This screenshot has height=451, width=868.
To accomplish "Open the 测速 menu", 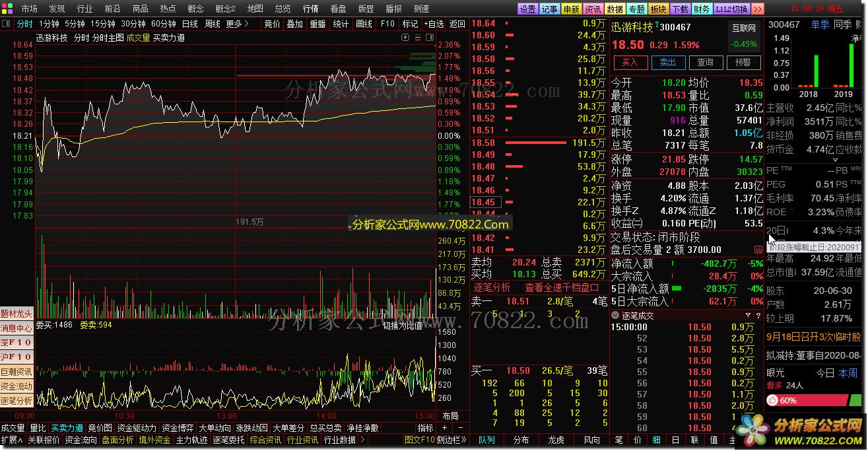I will coord(421,9).
